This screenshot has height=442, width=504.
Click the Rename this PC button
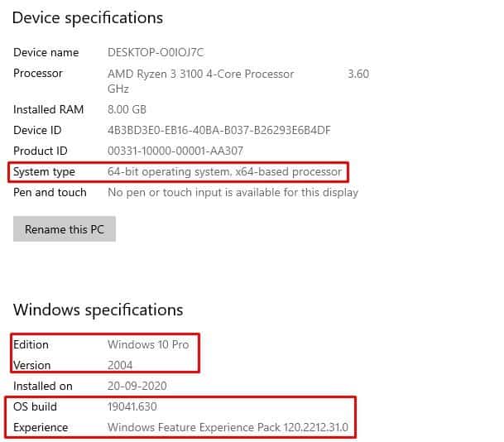[x=65, y=229]
